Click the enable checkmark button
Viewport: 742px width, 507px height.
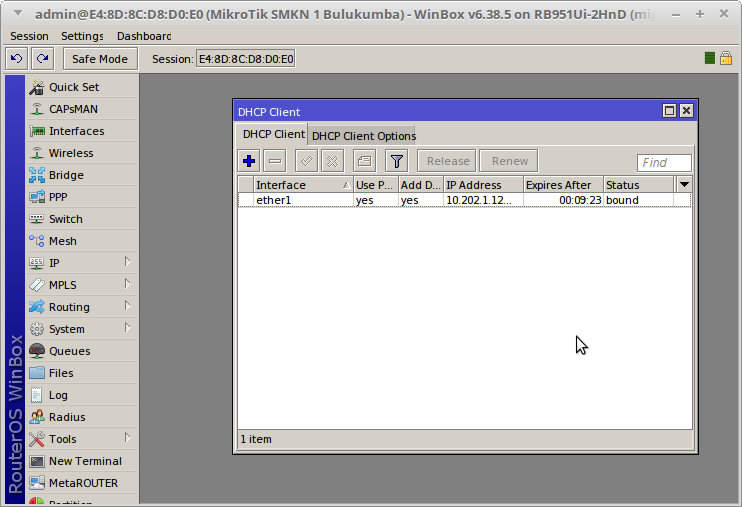tap(306, 161)
